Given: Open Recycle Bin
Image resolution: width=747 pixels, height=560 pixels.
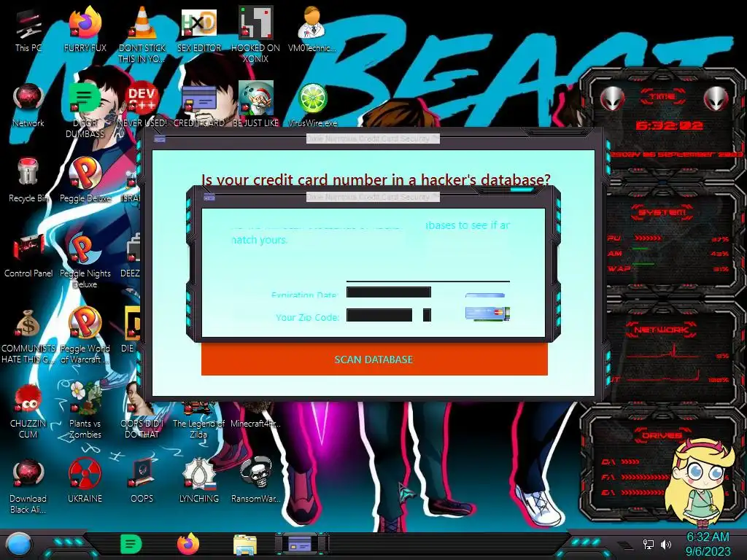Looking at the screenshot, I should pyautogui.click(x=28, y=181).
